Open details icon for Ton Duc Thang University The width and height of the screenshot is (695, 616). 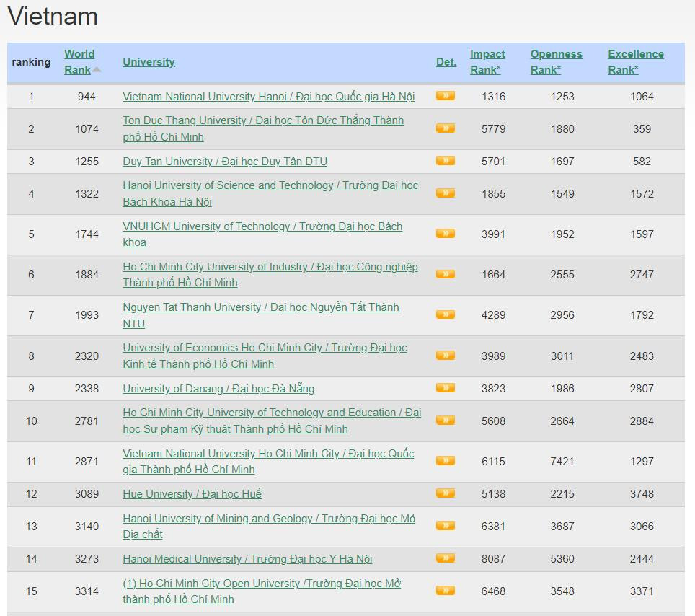pyautogui.click(x=445, y=128)
